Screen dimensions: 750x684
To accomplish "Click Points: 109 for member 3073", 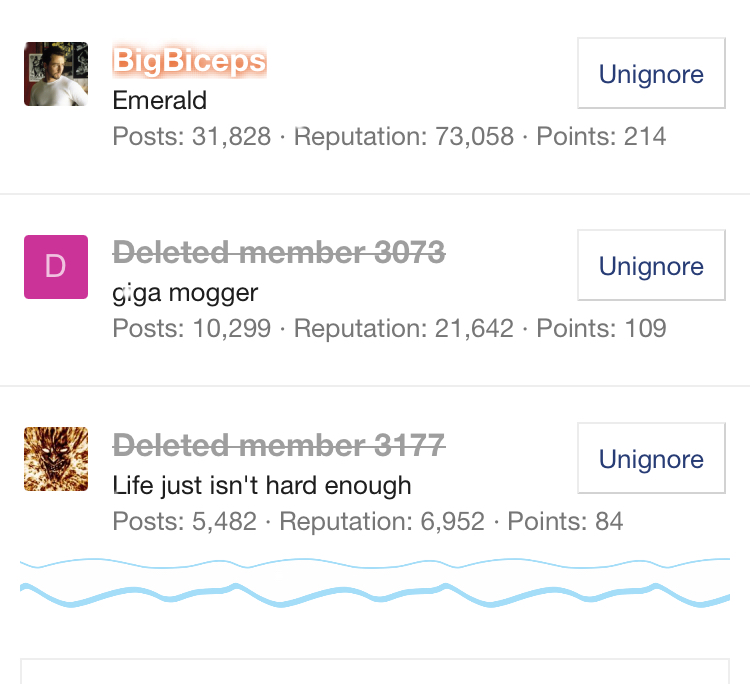I will (x=602, y=328).
